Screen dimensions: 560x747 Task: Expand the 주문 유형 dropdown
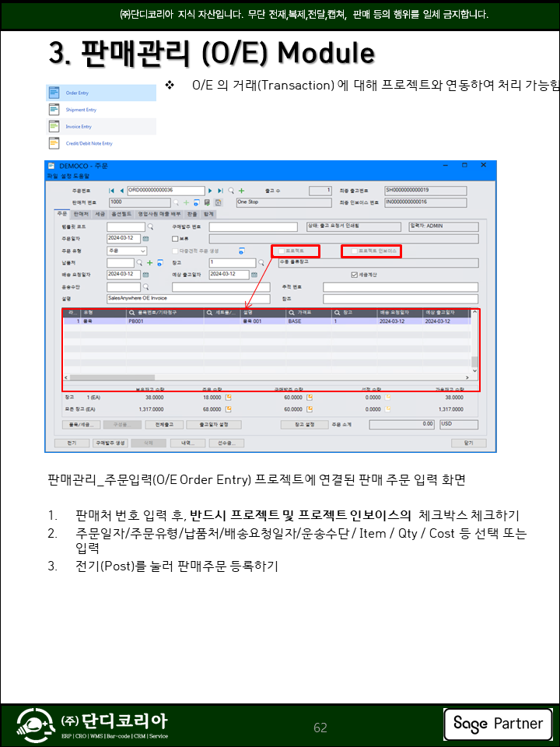[143, 251]
